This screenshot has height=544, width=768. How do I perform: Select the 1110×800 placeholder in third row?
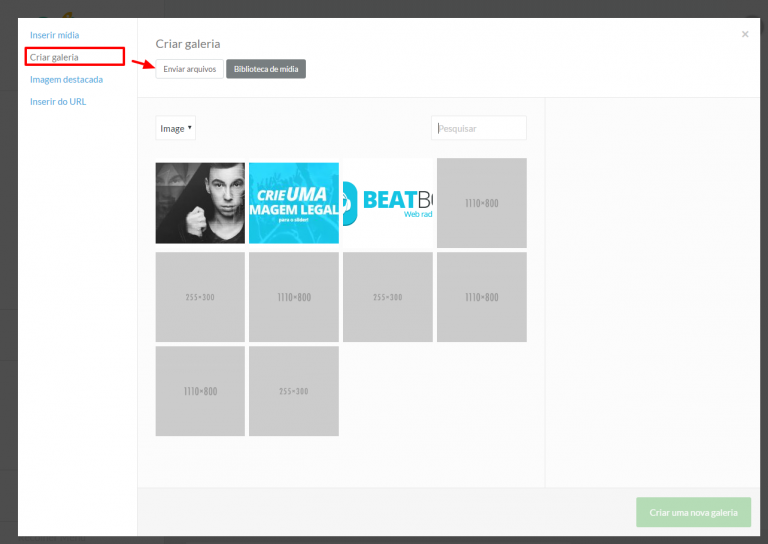200,391
